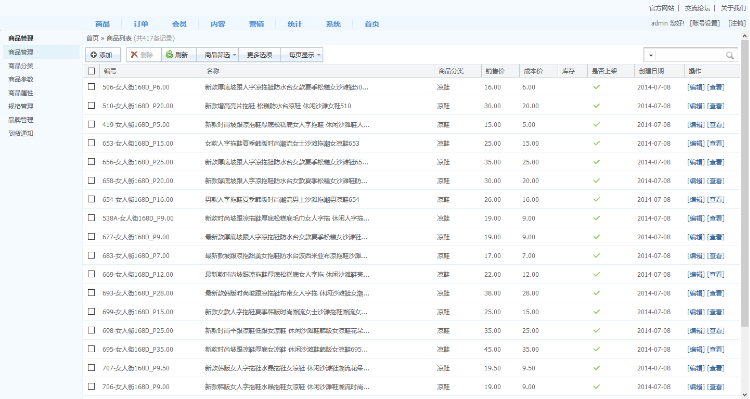Open the 首页 top navigation tab
Screen dimensions: 750x399
(x=372, y=24)
